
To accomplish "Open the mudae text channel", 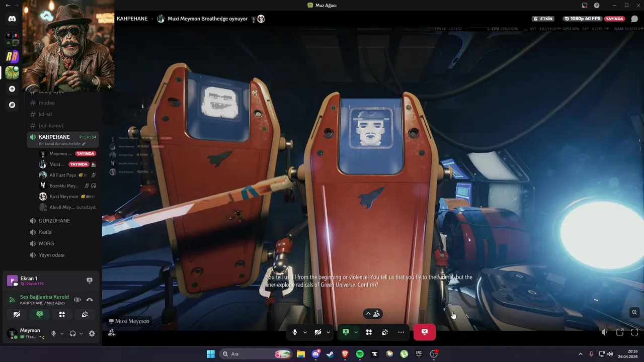I will pyautogui.click(x=47, y=103).
